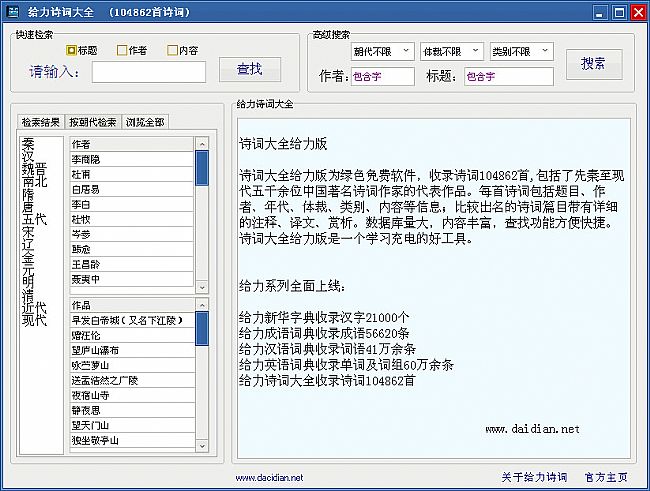Screen dimensions: 650x491
Task: Select the 内容 search option
Action: 182,51
